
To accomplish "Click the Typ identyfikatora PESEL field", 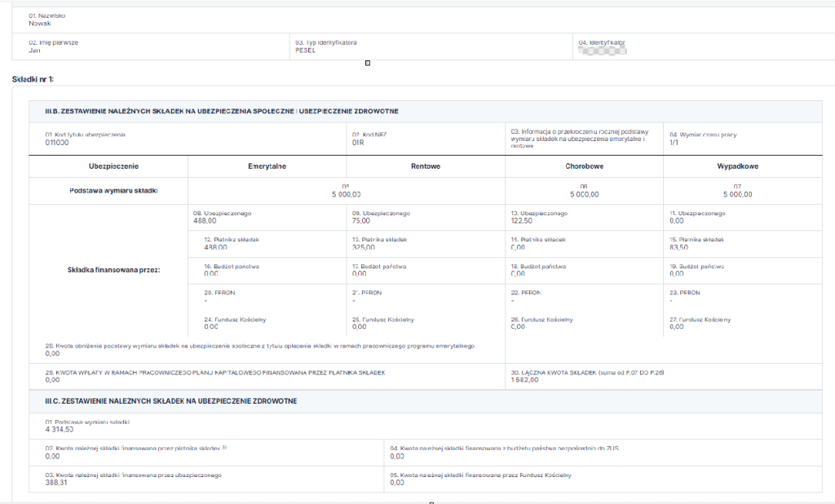I will coord(304,51).
